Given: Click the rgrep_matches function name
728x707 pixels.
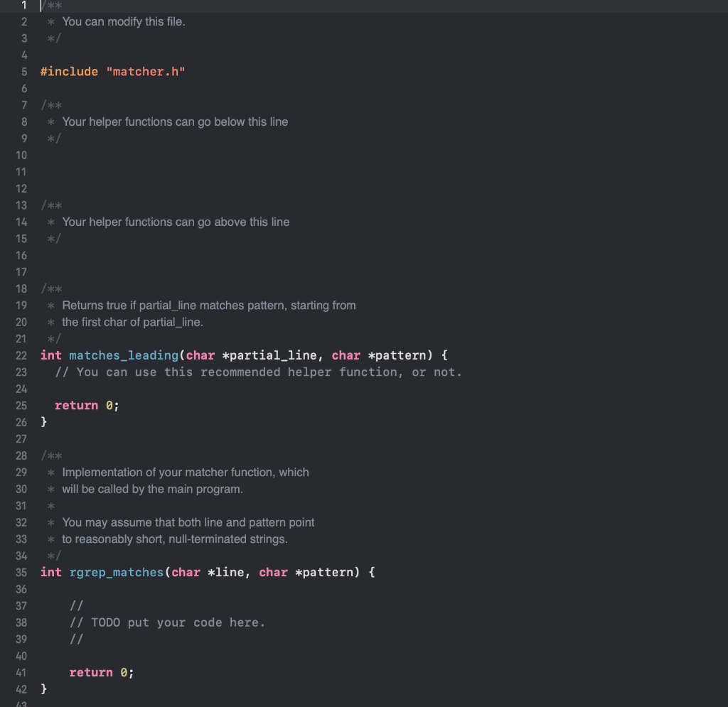Looking at the screenshot, I should 116,572.
